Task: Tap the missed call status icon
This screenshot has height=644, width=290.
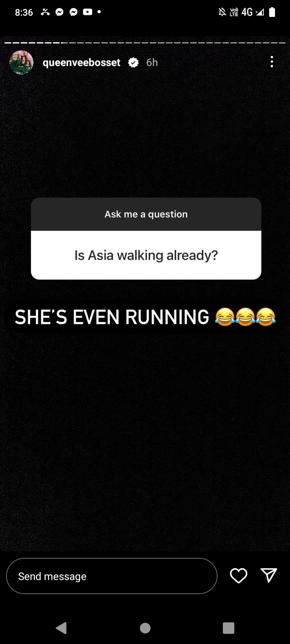Action: pyautogui.click(x=45, y=12)
